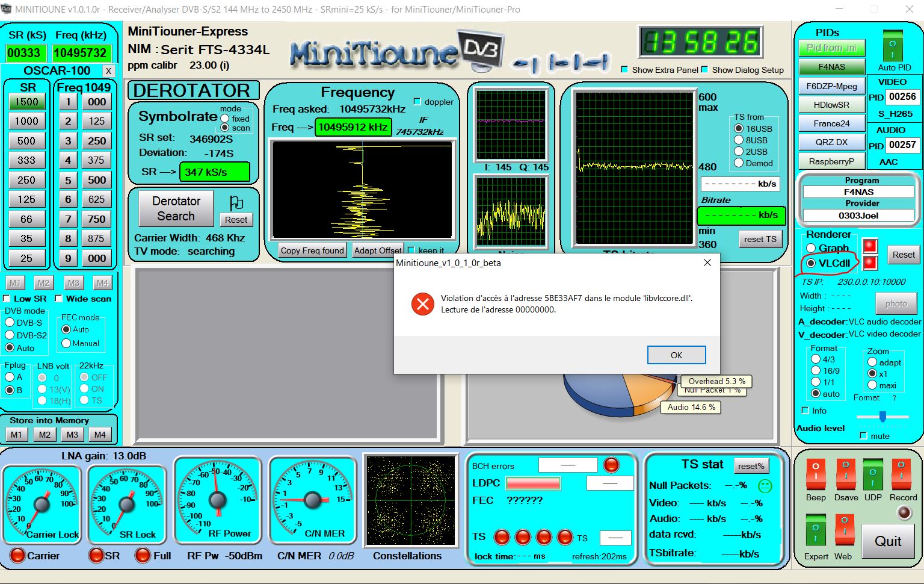This screenshot has width=924, height=584.
Task: Load the QRZ DX PID preset
Action: (831, 142)
